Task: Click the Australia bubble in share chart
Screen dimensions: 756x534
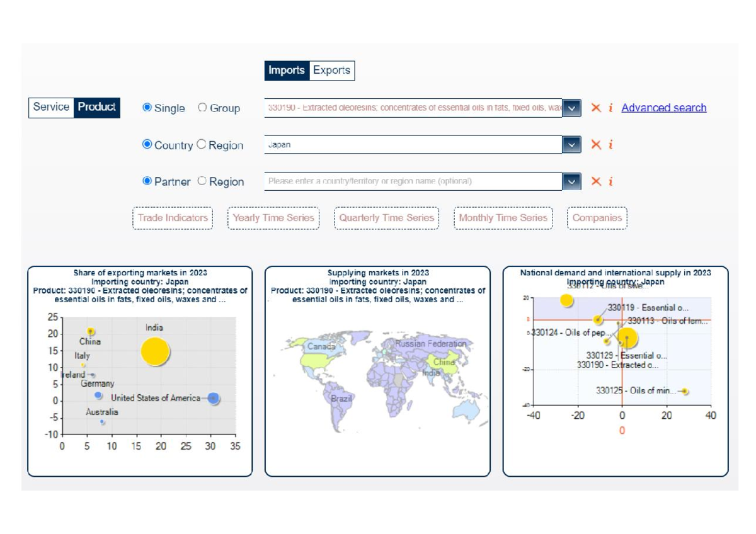Action: pyautogui.click(x=103, y=423)
